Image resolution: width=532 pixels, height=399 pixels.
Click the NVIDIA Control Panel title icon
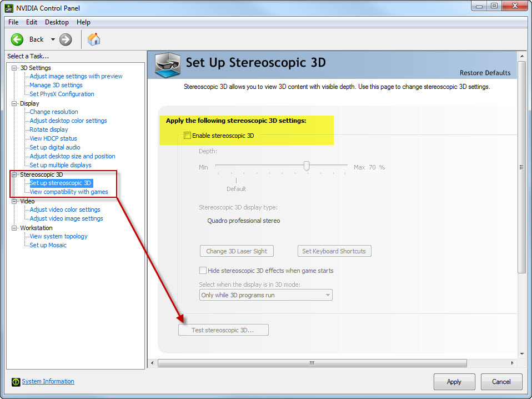tap(9, 8)
